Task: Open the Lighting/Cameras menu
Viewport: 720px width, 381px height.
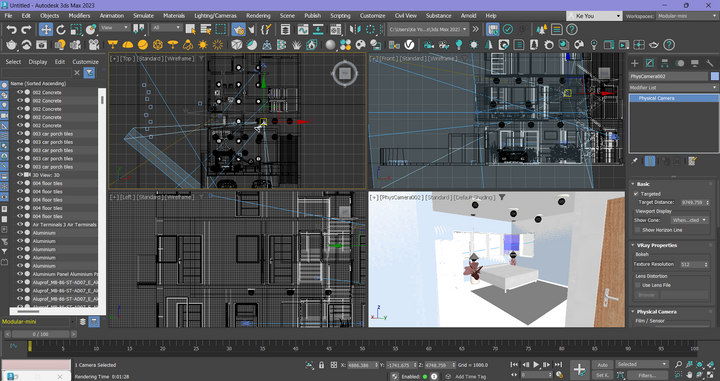Action: click(215, 16)
